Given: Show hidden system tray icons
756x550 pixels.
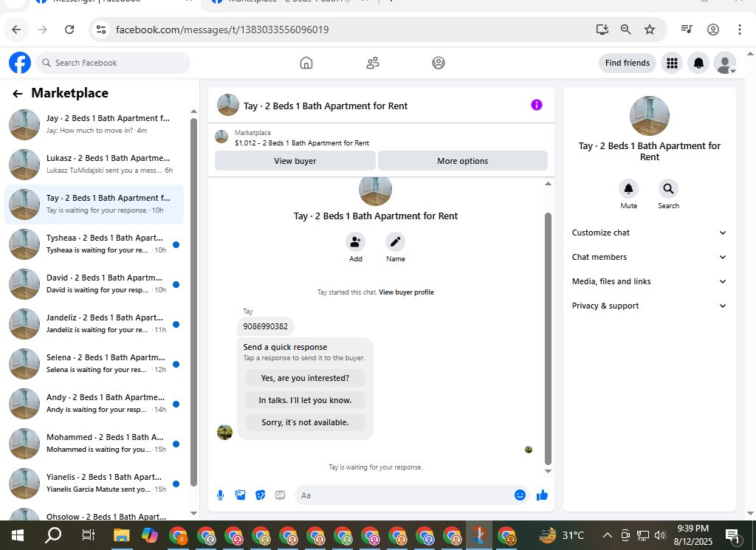Looking at the screenshot, I should tap(608, 535).
